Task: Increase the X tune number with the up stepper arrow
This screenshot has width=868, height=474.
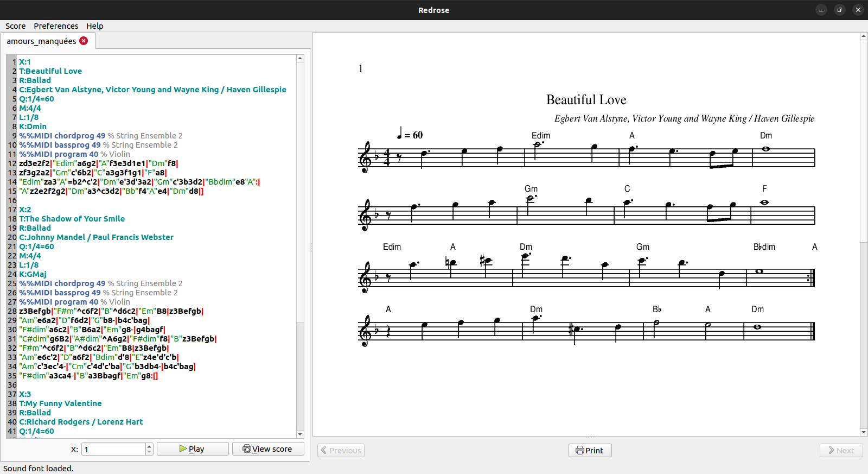Action: (150, 446)
